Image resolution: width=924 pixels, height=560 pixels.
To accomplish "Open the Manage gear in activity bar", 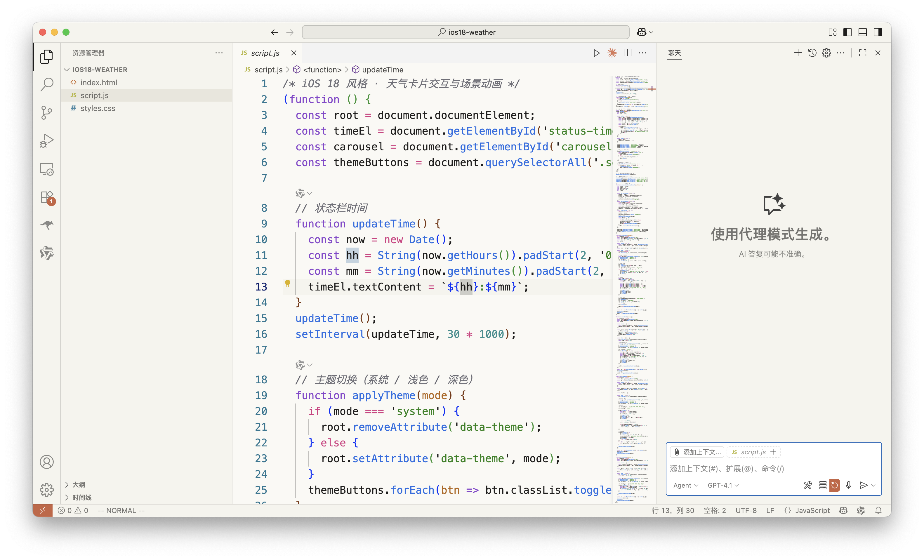I will coord(46,490).
